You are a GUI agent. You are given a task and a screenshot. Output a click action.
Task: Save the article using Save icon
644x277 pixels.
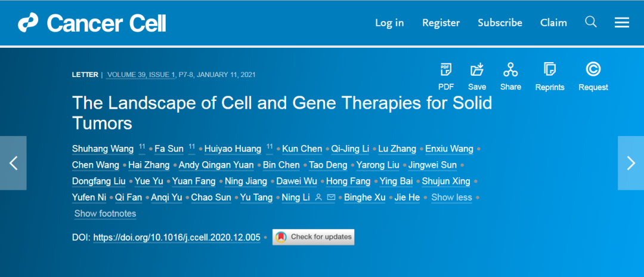pyautogui.click(x=477, y=77)
